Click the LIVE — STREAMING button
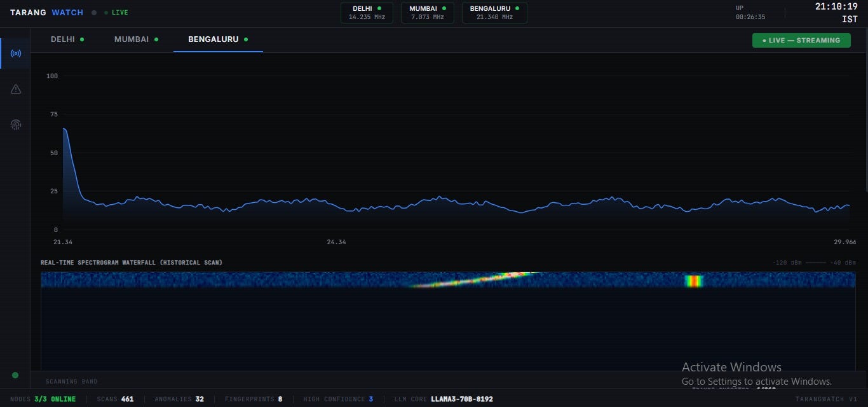Screen dimensions: 868x407 coord(801,40)
